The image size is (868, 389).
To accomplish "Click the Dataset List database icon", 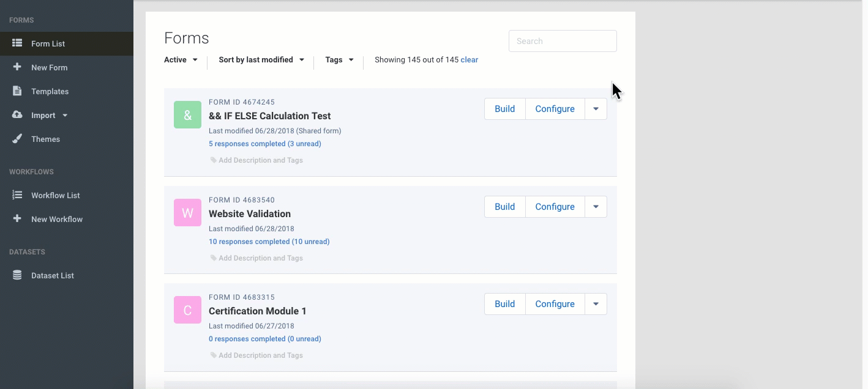I will coord(17,275).
